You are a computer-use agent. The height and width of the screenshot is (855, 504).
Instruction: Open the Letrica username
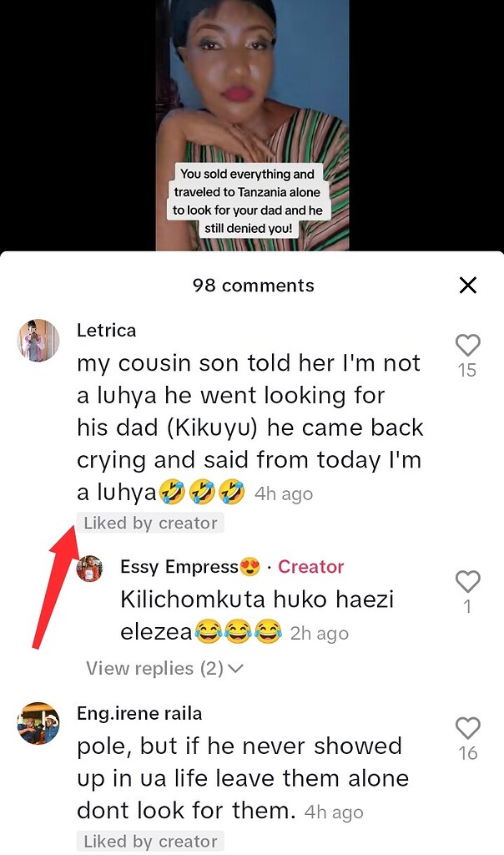pos(106,331)
